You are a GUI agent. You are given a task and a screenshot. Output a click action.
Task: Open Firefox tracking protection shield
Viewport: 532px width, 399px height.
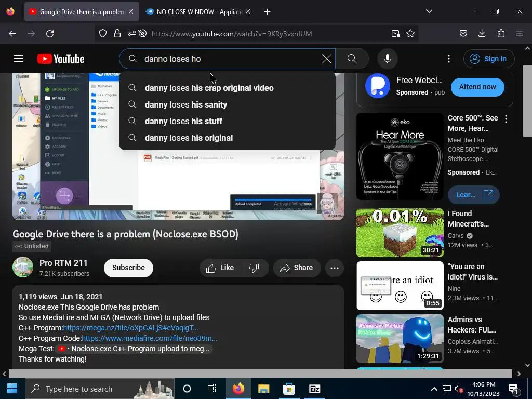(x=103, y=33)
